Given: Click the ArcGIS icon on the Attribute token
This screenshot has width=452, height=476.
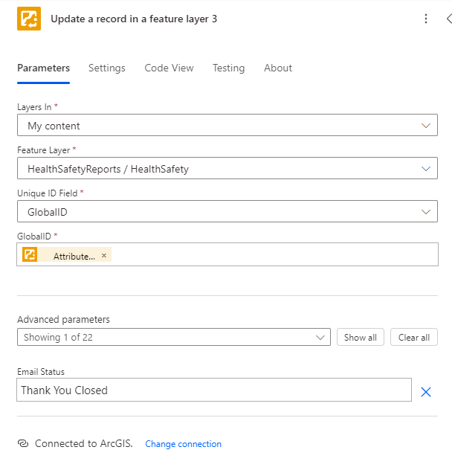Looking at the screenshot, I should [x=30, y=255].
